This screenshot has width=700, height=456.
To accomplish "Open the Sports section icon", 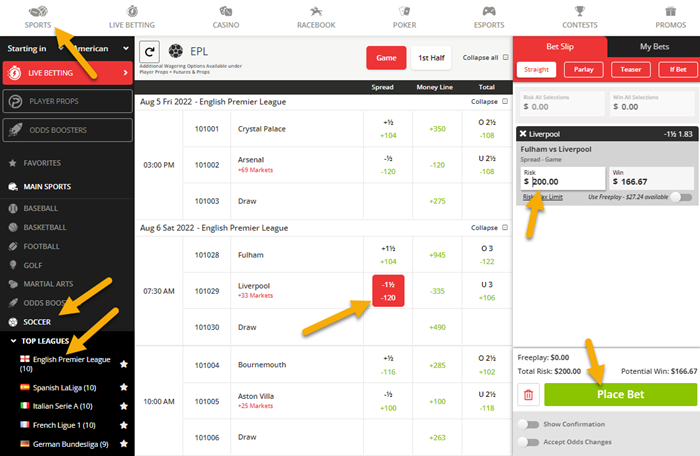I will 38,11.
